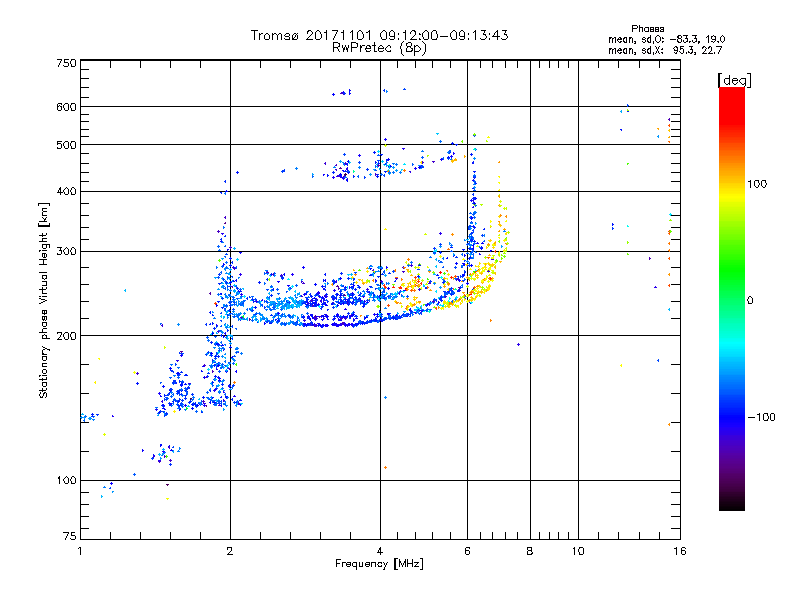Click the y-axis tick label '750'
Screen dimensions: 800x600
point(66,63)
